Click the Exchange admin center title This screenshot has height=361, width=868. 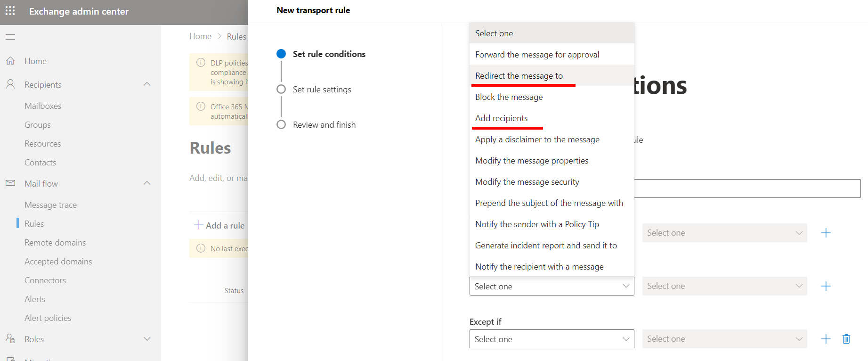point(79,11)
